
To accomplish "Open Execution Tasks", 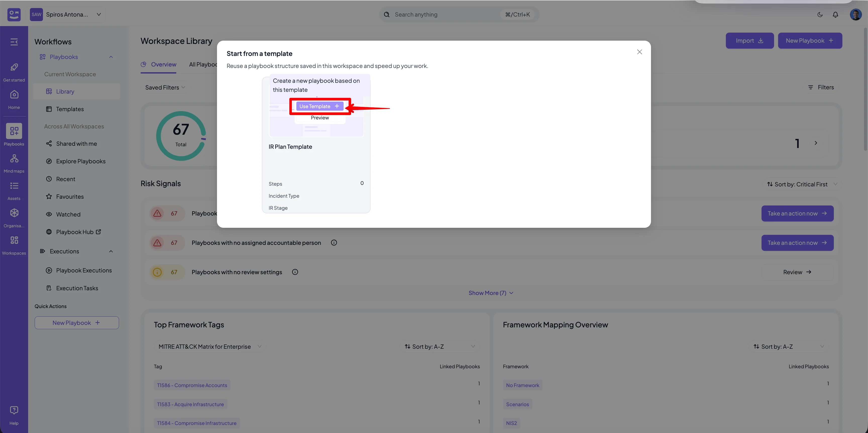I will 77,288.
